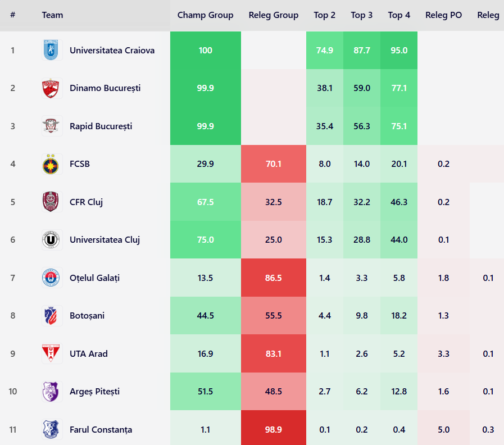This screenshot has width=504, height=445.
Task: Sort by Champ Group column header
Action: pyautogui.click(x=205, y=15)
